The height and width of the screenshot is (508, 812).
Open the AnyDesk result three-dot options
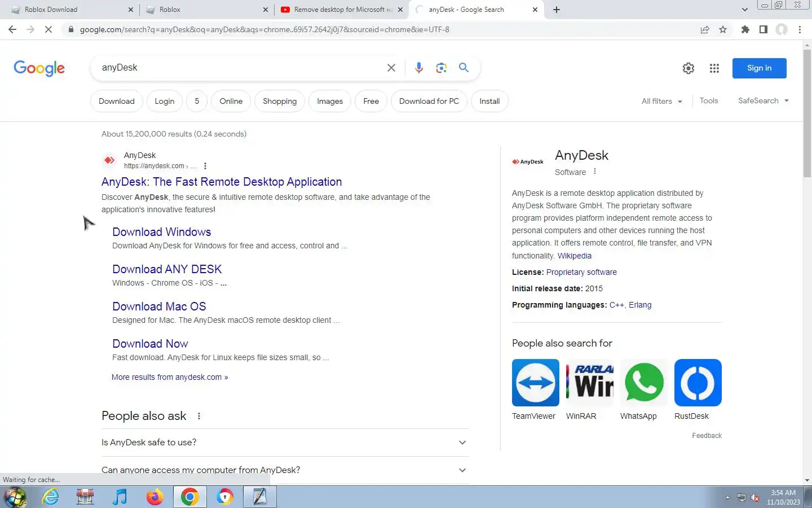[x=205, y=166]
